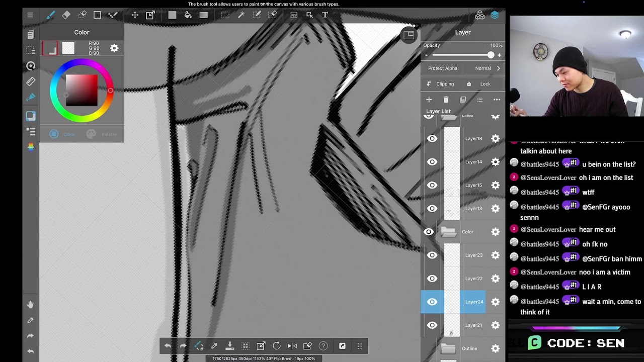Increase opacity with plus button

click(499, 55)
